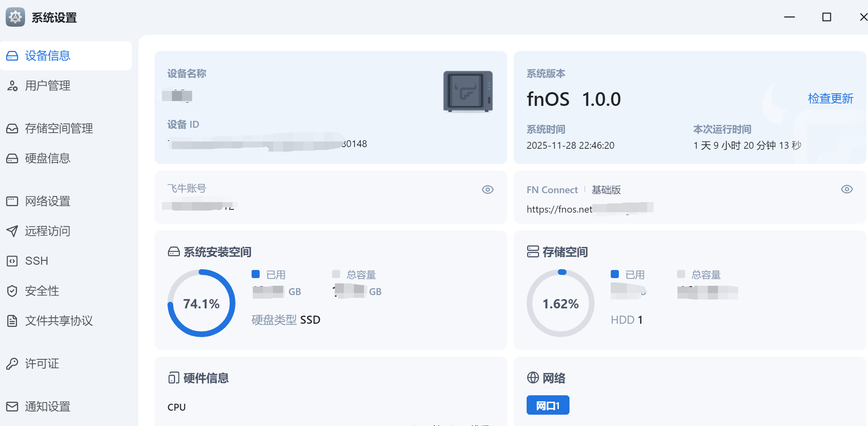Select the 网口1 network tab
This screenshot has height=426, width=868.
click(548, 405)
